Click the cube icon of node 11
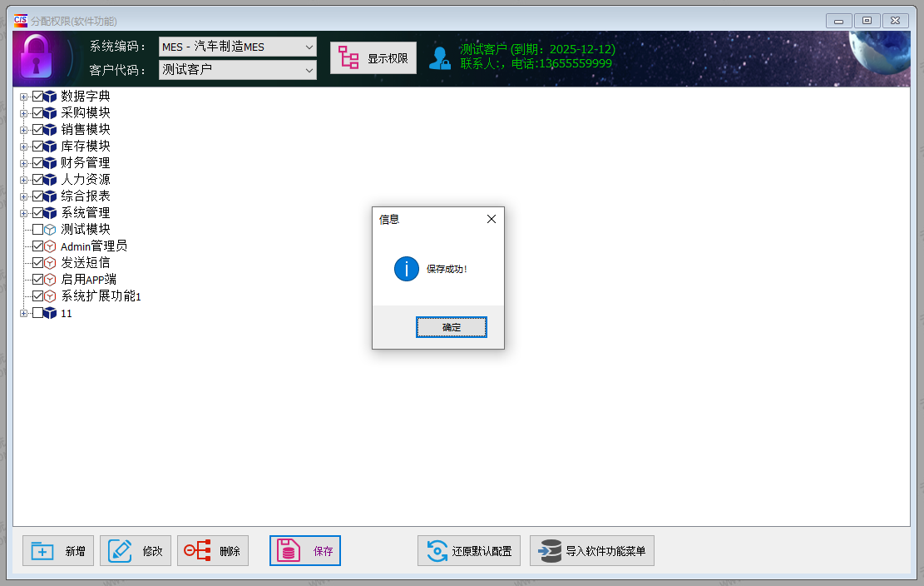924x586 pixels. coord(50,313)
